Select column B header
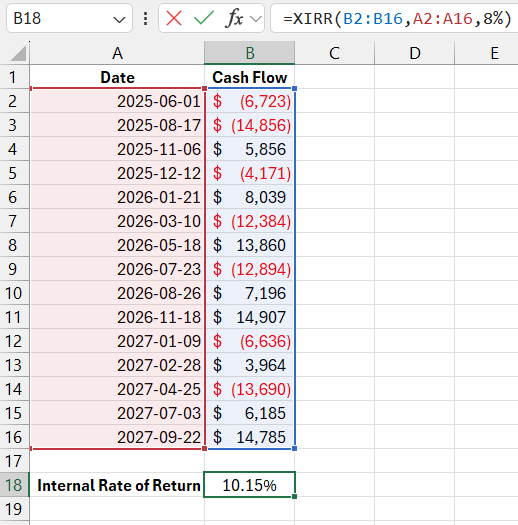This screenshot has width=518, height=525. 249,53
